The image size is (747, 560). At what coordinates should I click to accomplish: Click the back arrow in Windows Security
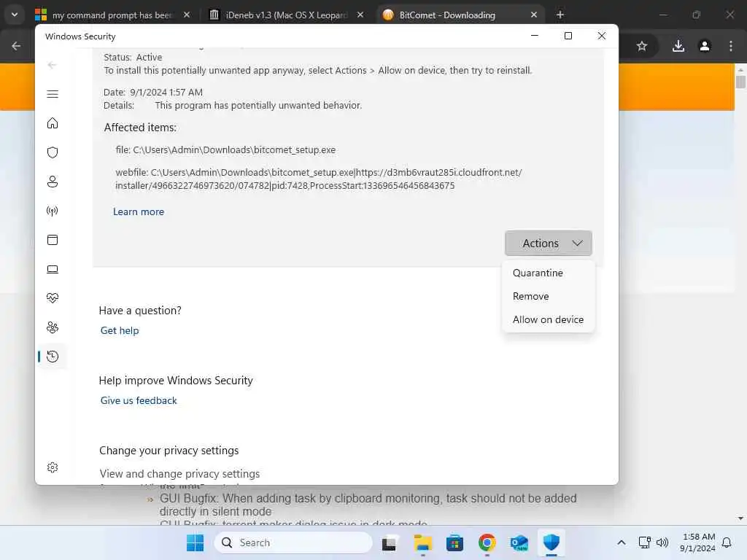click(53, 65)
